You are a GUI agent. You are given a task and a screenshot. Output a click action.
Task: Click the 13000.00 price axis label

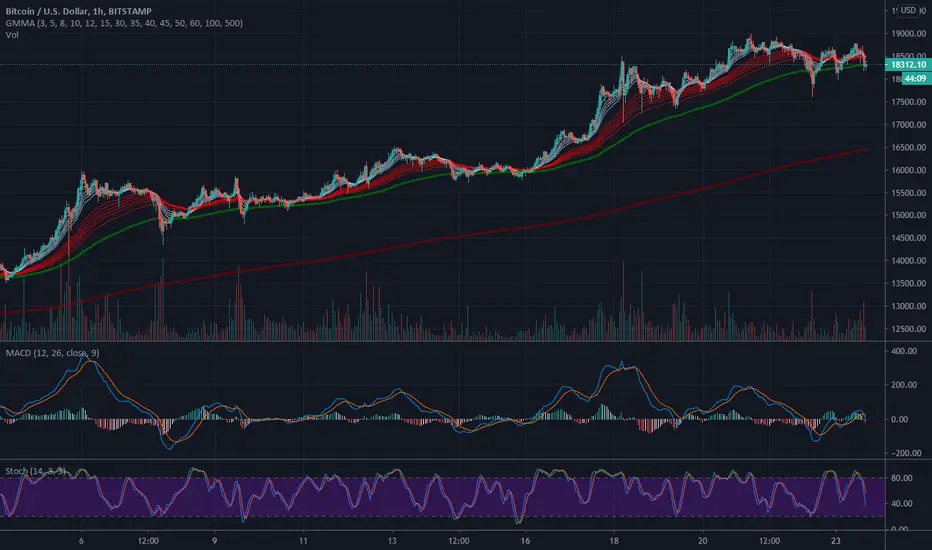[908, 306]
